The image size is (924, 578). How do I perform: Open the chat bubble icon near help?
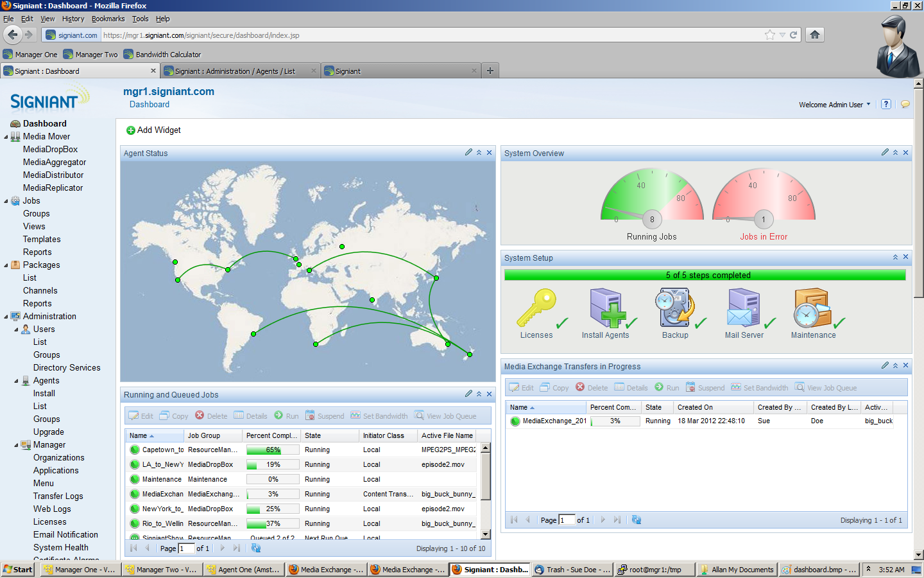[x=905, y=104]
